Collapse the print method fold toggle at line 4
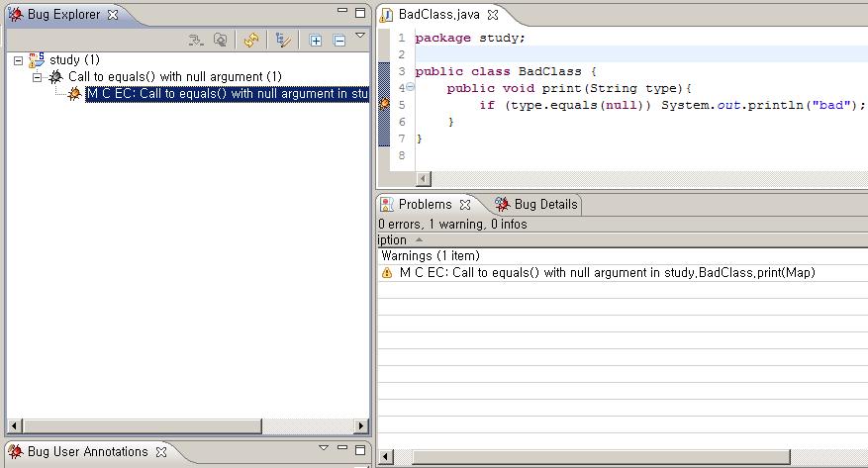868x468 pixels. (x=410, y=87)
